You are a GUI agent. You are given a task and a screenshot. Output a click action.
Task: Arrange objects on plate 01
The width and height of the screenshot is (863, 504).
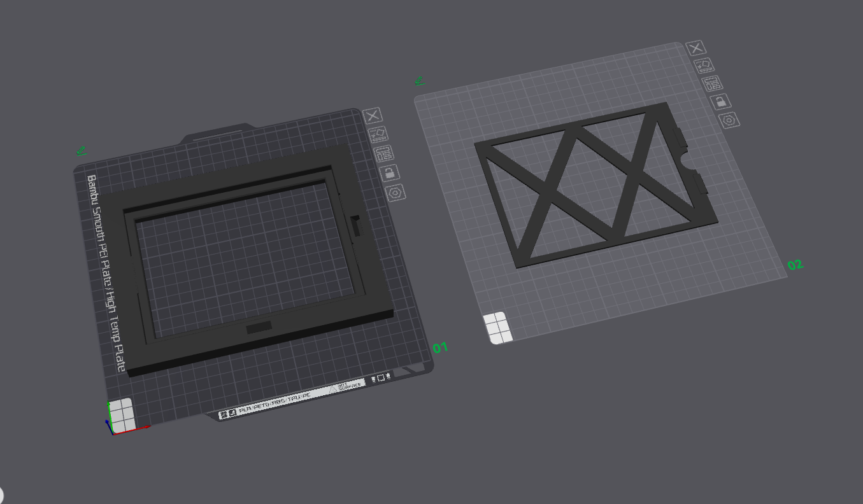click(384, 153)
